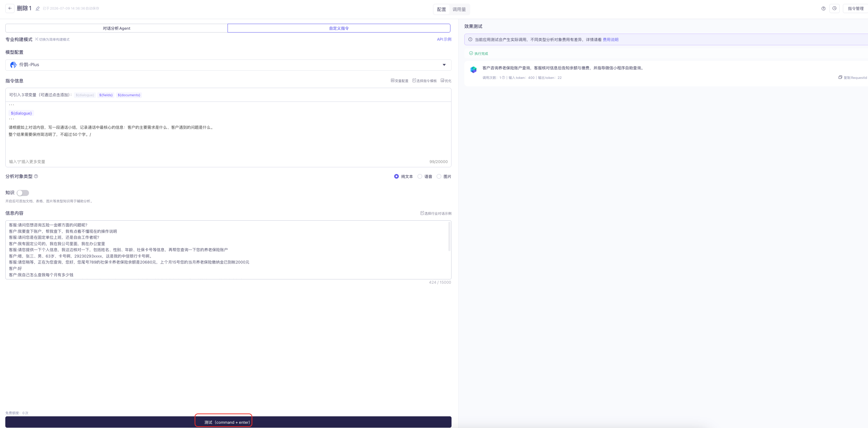Click the 指令管理 button
The width and height of the screenshot is (868, 428).
coord(856,8)
